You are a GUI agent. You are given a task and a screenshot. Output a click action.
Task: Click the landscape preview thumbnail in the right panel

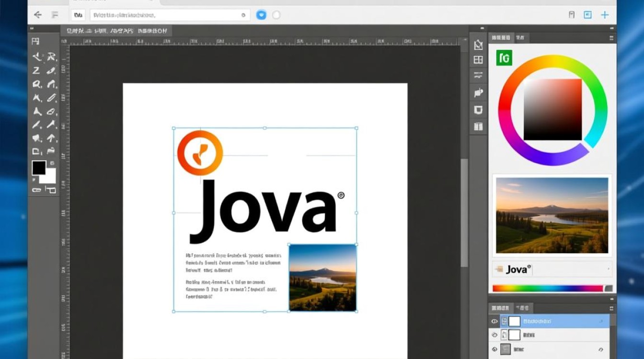coord(552,215)
